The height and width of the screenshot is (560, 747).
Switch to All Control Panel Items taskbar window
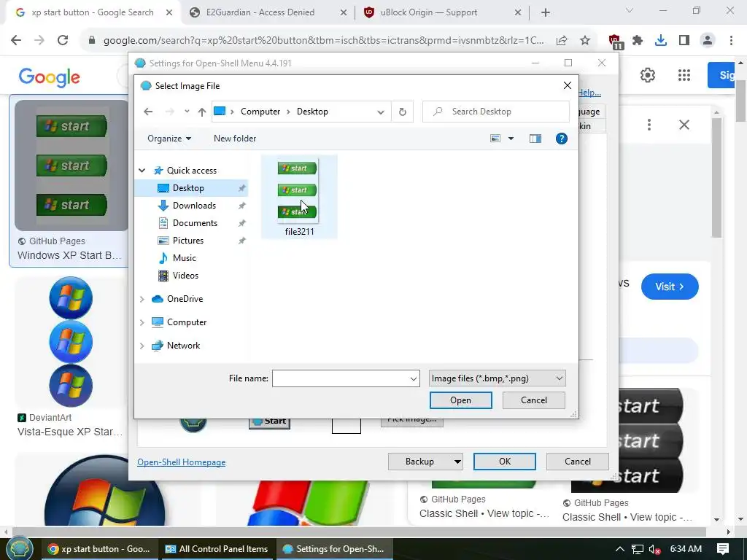[216, 549]
